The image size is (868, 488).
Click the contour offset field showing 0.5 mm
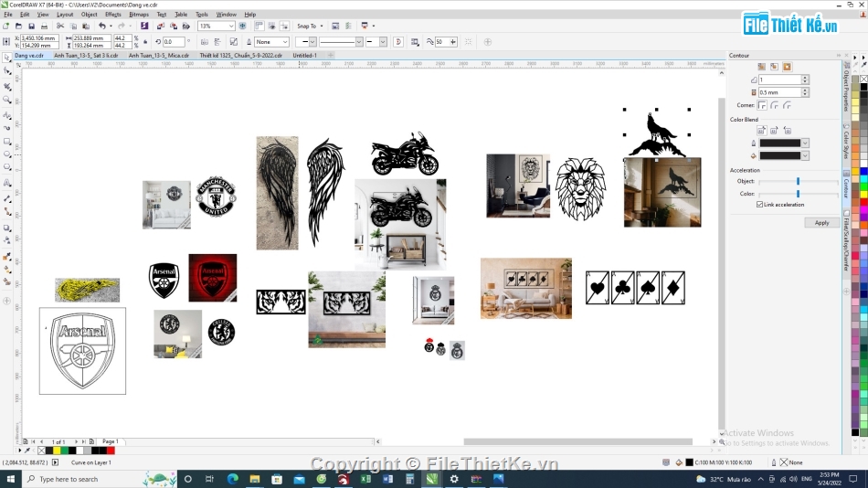tap(779, 92)
